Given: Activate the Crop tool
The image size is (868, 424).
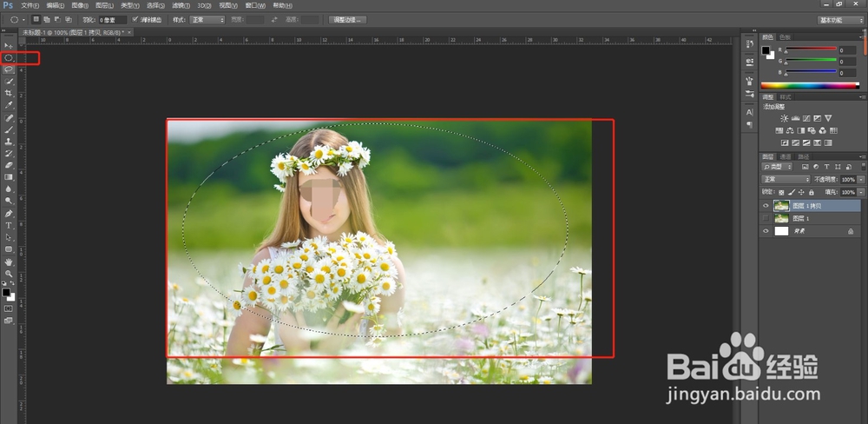Looking at the screenshot, I should (9, 93).
